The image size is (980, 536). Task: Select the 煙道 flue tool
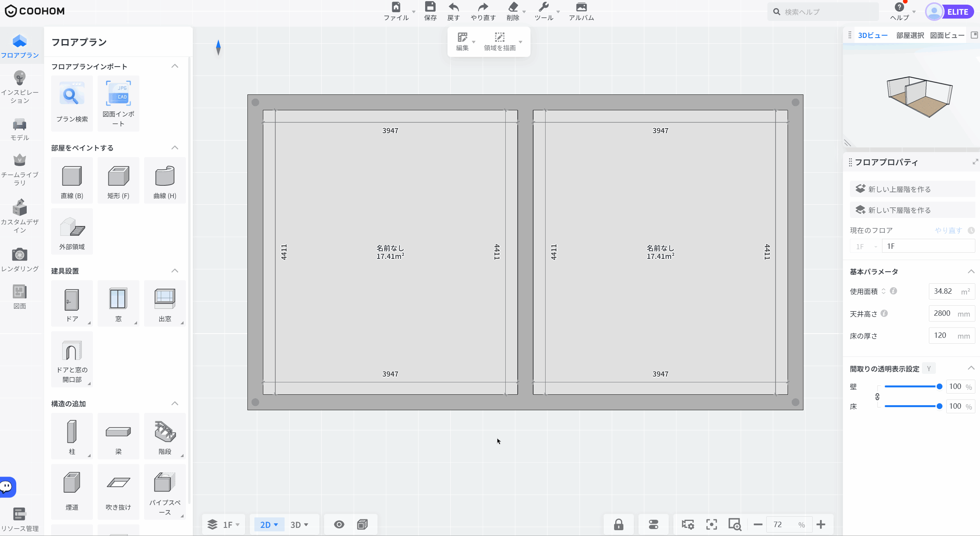click(72, 492)
